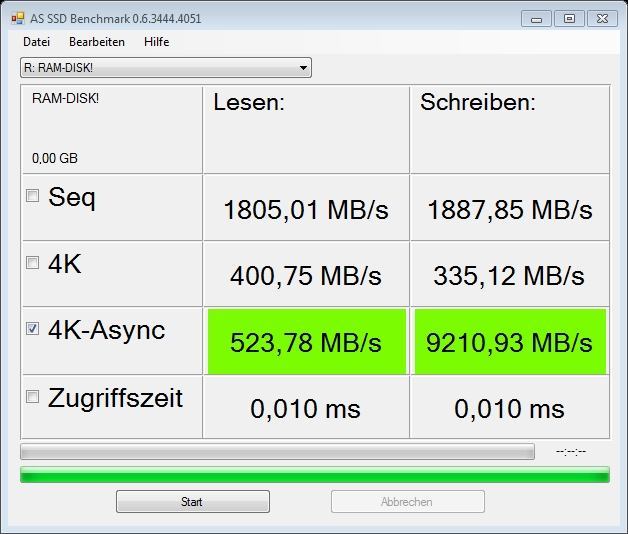
Task: Enable the Zugriffszeit test checkbox
Action: [32, 397]
